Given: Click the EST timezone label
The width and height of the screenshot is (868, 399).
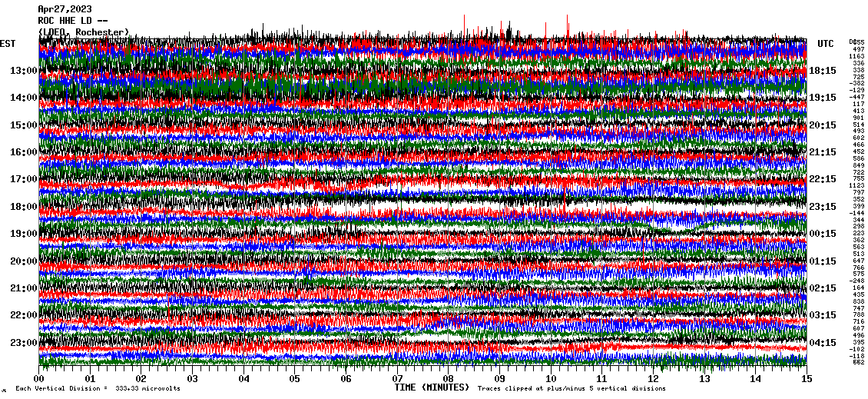Looking at the screenshot, I should pos(8,44).
